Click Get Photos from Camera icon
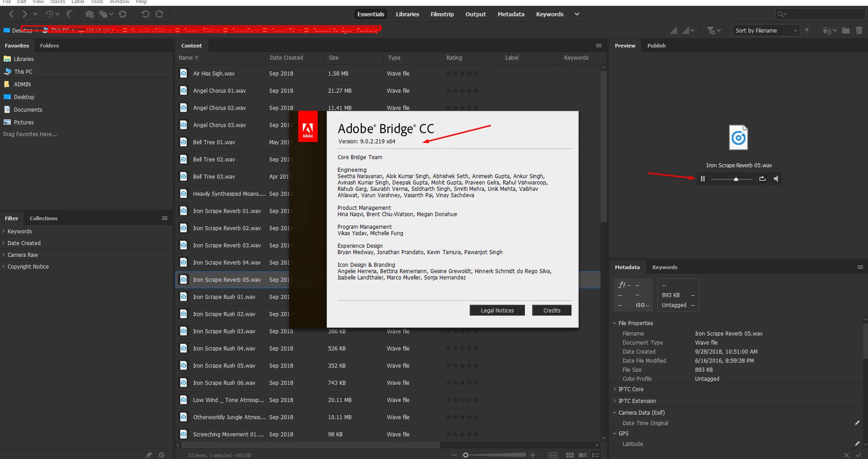The height and width of the screenshot is (459, 868). click(90, 14)
